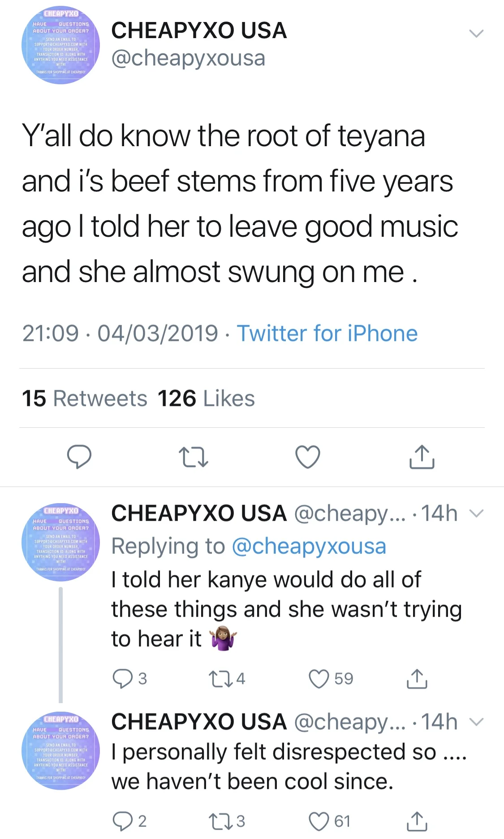Open the Twitter for iPhone source link
The image size is (504, 839).
click(327, 334)
